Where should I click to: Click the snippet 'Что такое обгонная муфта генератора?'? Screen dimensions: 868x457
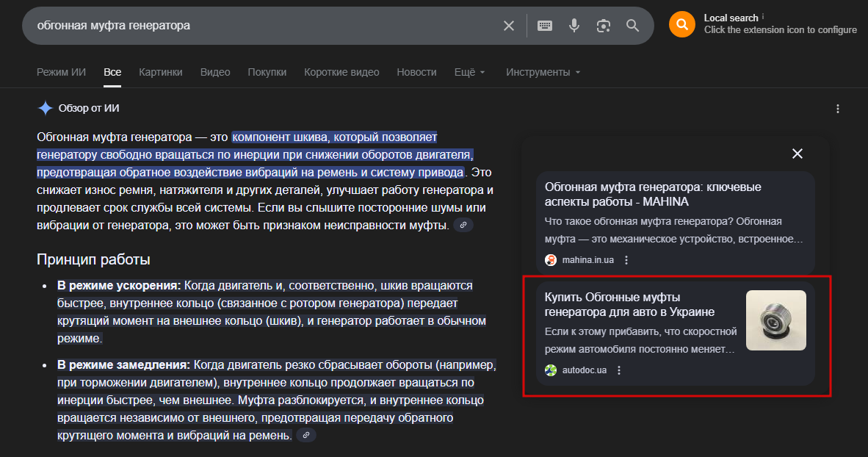639,221
